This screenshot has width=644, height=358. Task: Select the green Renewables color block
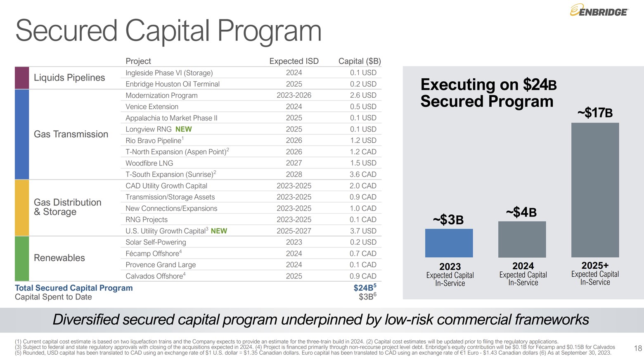tap(22, 258)
